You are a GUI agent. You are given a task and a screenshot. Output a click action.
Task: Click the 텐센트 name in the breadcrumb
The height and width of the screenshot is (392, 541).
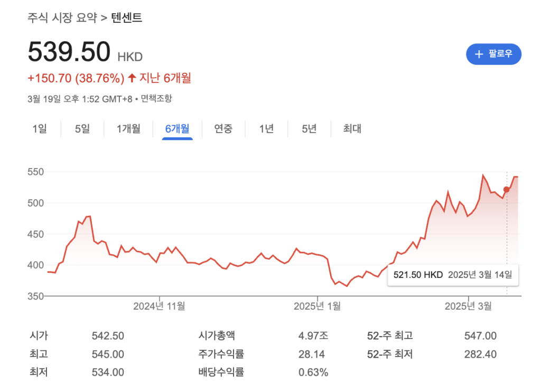coord(127,18)
